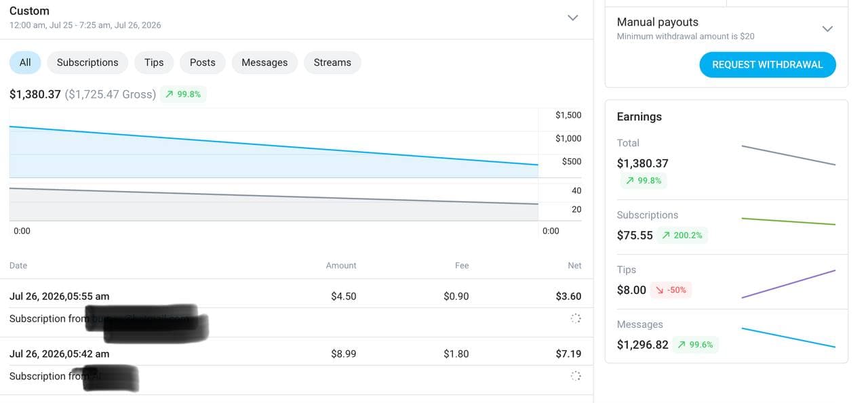Image resolution: width=868 pixels, height=403 pixels.
Task: Expand the Custom date range chevron
Action: (x=573, y=18)
